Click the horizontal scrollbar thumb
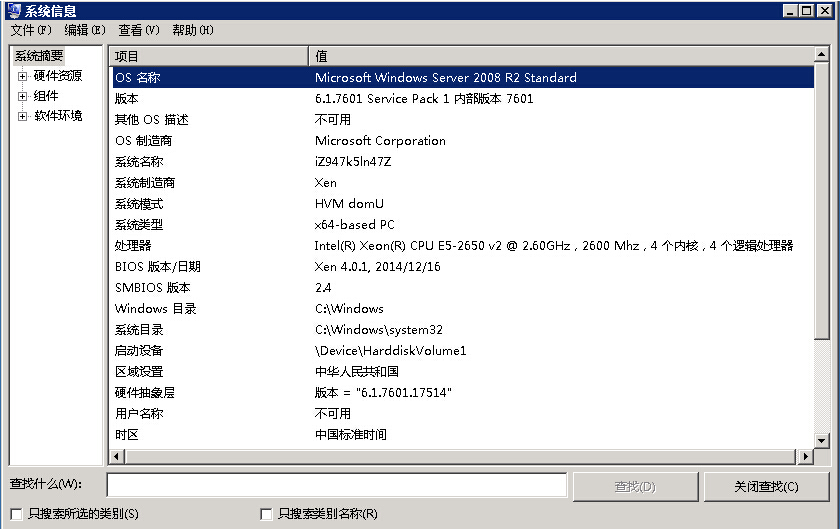This screenshot has width=840, height=530. pos(460,457)
